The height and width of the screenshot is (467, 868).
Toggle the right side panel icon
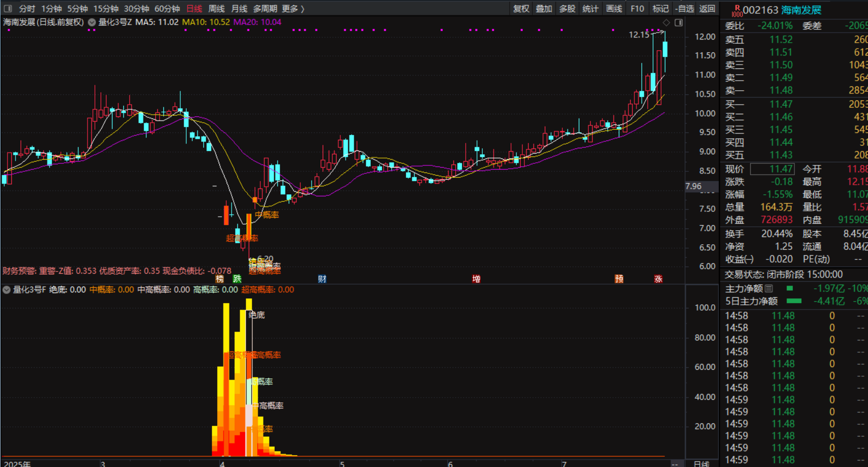679,22
